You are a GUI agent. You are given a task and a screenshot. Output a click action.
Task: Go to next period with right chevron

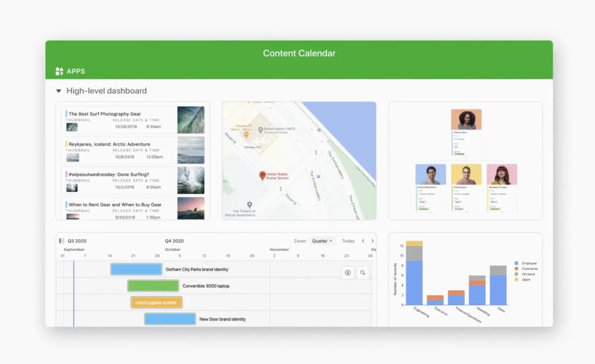pos(372,241)
